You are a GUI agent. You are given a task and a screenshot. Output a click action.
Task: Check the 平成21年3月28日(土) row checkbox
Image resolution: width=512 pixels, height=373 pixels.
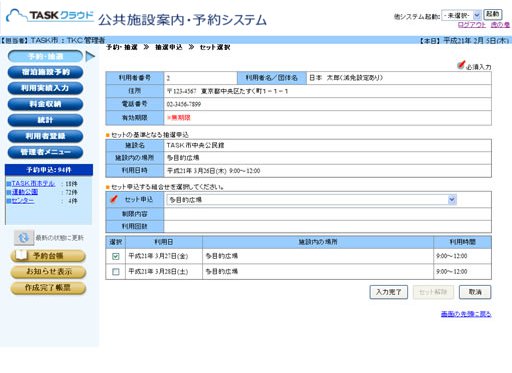tap(116, 272)
